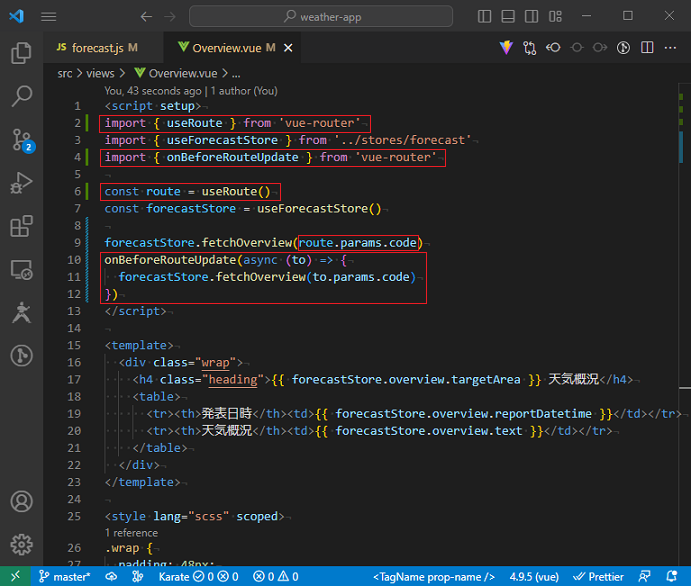Viewport: 691px width, 586px height.
Task: Click the git graph status bar icon
Action: [137, 576]
